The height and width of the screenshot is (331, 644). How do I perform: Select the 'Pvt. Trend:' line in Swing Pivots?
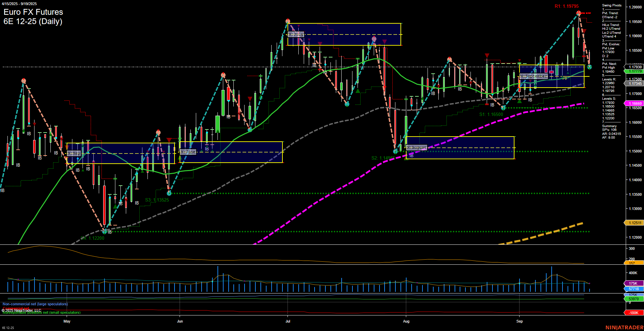[x=610, y=13]
